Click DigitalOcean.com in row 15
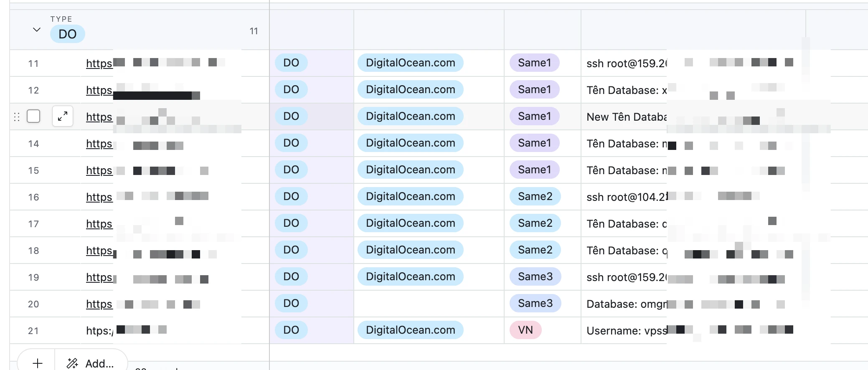 click(x=411, y=170)
